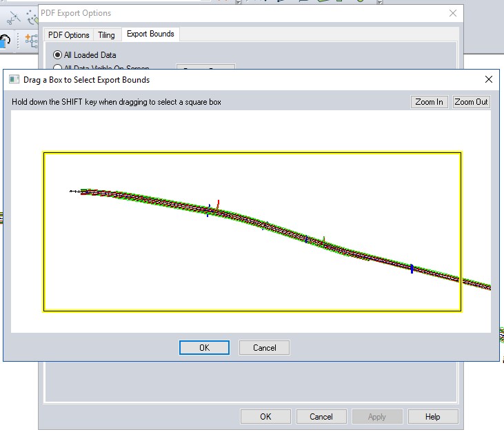Image resolution: width=504 pixels, height=432 pixels.
Task: Click the red marker line on the route
Action: click(x=218, y=205)
